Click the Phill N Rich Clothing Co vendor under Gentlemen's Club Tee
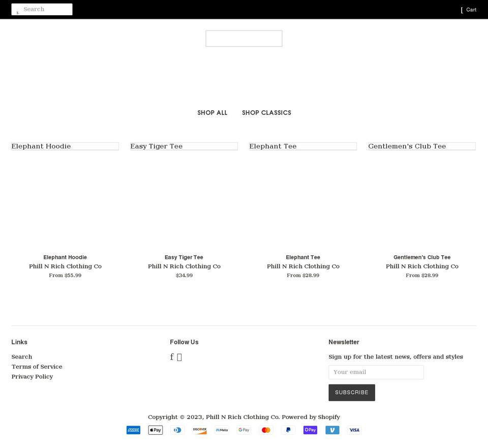 click(422, 266)
